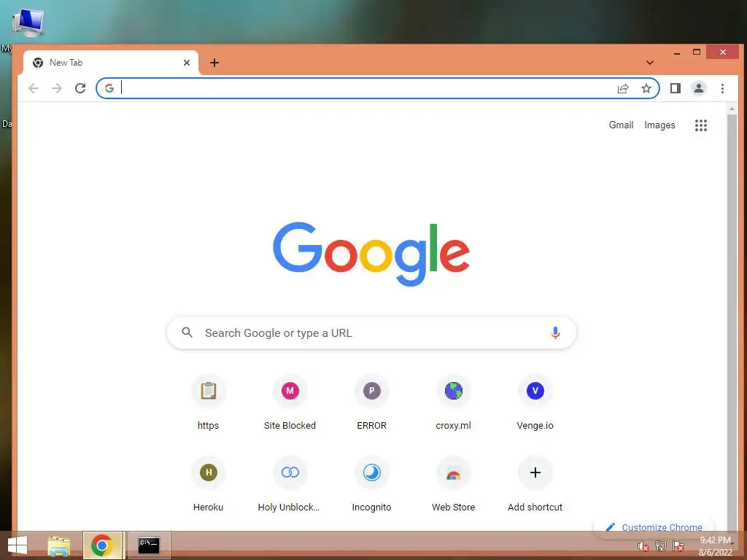Click the Chrome taskbar icon
Image resolution: width=747 pixels, height=560 pixels.
(x=102, y=545)
